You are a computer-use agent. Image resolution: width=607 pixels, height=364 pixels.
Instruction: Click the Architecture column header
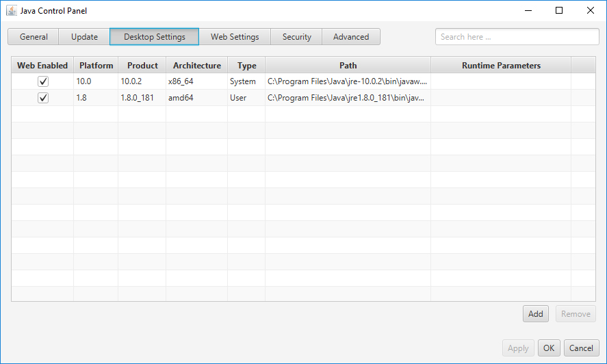(196, 66)
